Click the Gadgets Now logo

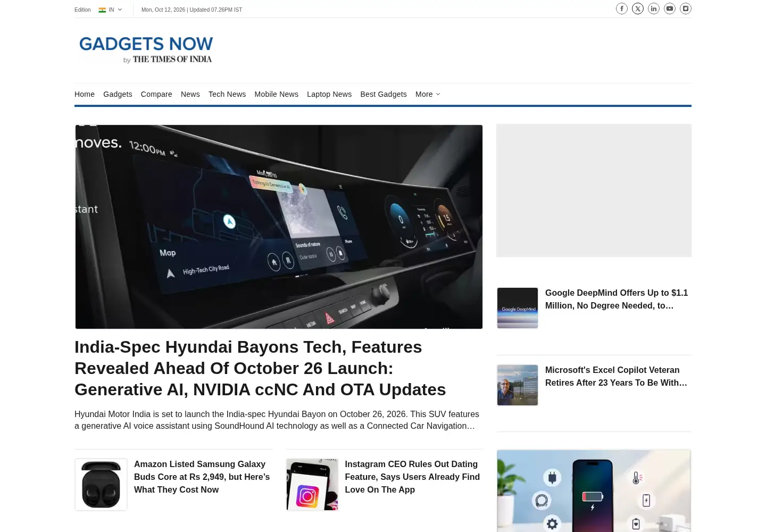[146, 49]
